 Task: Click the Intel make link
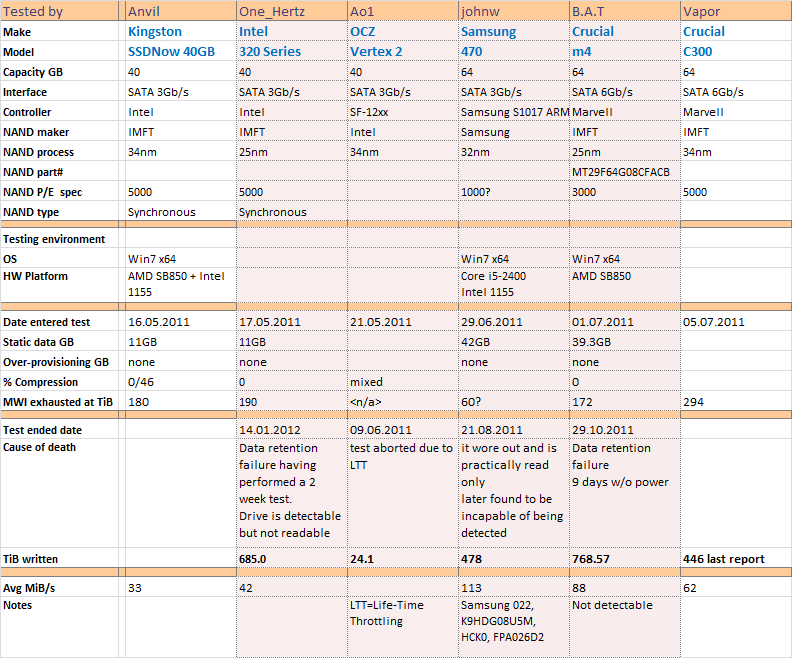tap(254, 31)
